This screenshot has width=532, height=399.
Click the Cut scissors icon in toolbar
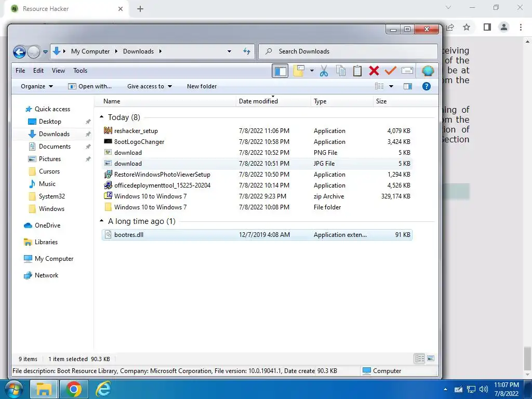pos(324,71)
